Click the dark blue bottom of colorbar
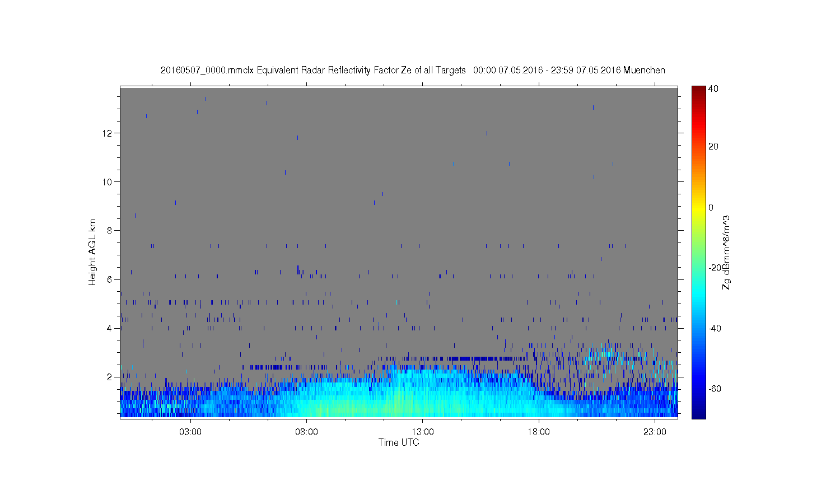Screen dimensions: 840x504 tap(698, 413)
